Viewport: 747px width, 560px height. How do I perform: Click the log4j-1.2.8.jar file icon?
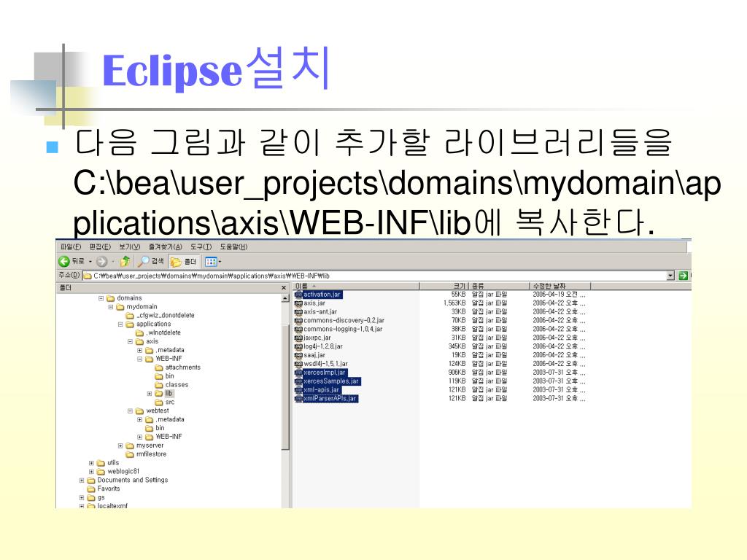coord(298,346)
